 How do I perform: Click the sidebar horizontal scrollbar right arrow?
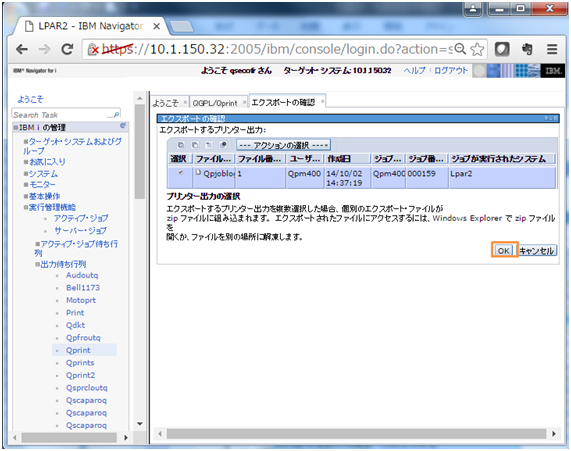tap(126, 437)
